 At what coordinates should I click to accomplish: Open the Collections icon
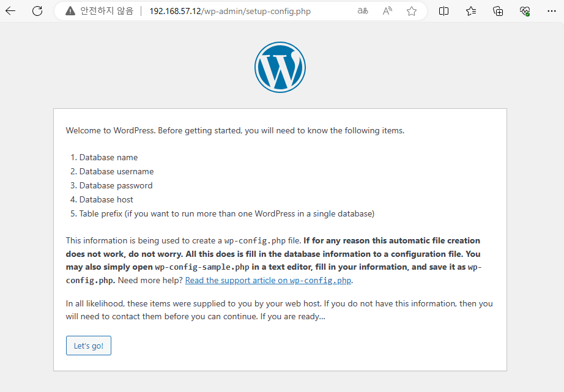(x=498, y=11)
